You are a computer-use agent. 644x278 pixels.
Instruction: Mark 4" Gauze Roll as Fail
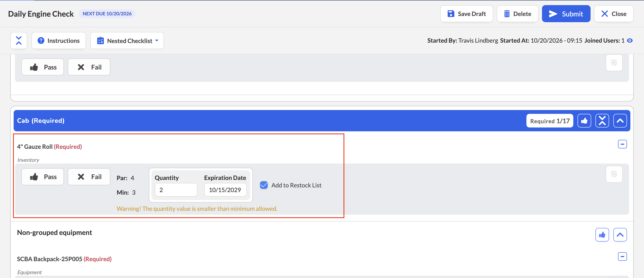pyautogui.click(x=89, y=177)
